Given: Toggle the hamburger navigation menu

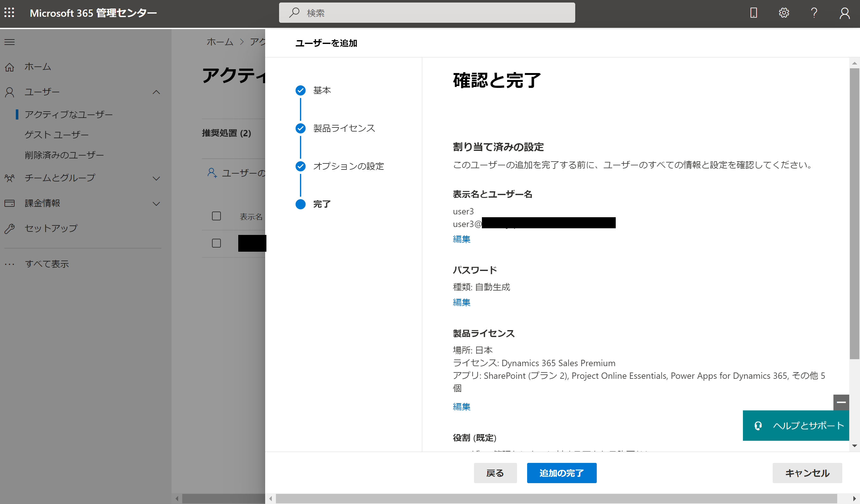Looking at the screenshot, I should click(9, 42).
